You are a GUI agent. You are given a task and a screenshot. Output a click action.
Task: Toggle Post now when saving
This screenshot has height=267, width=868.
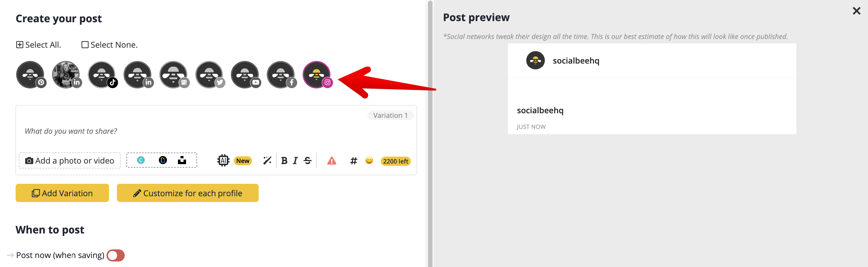(115, 255)
